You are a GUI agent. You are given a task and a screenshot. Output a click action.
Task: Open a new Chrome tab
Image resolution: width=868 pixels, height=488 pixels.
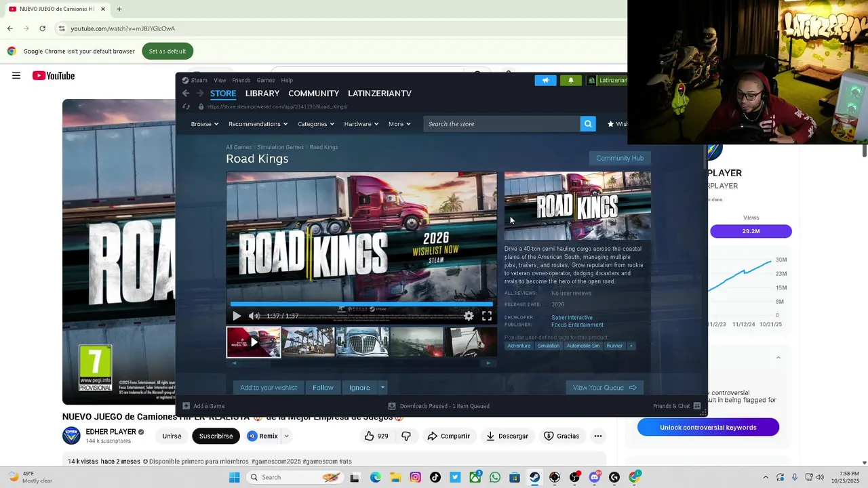coord(119,9)
